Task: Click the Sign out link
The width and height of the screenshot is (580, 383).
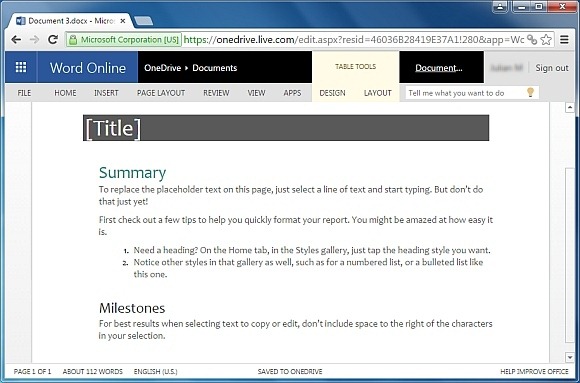Action: tap(552, 68)
